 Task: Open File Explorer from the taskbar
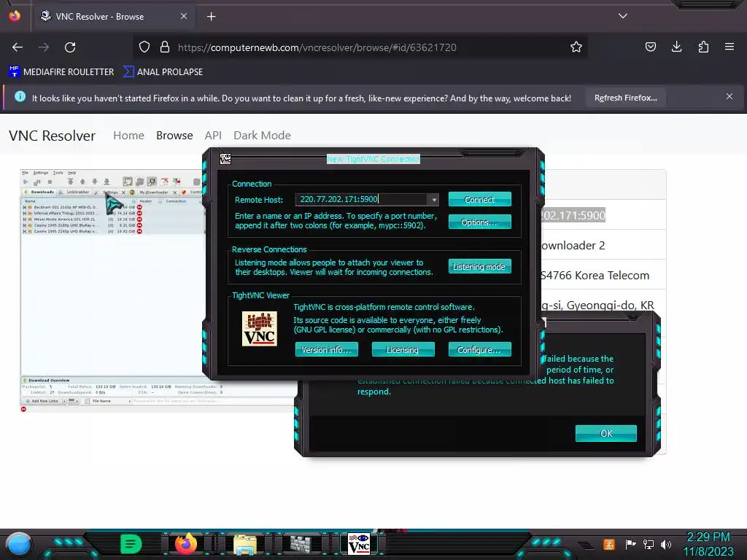click(244, 544)
